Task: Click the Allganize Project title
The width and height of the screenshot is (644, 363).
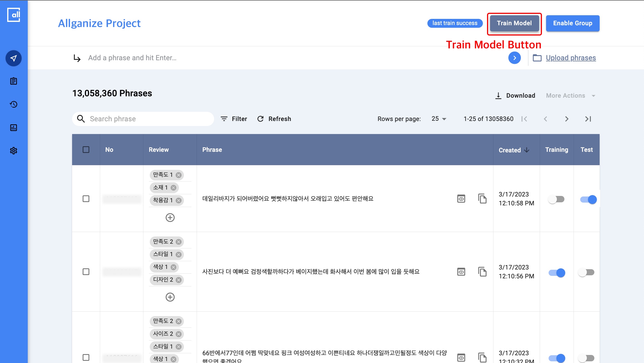Action: click(x=99, y=23)
